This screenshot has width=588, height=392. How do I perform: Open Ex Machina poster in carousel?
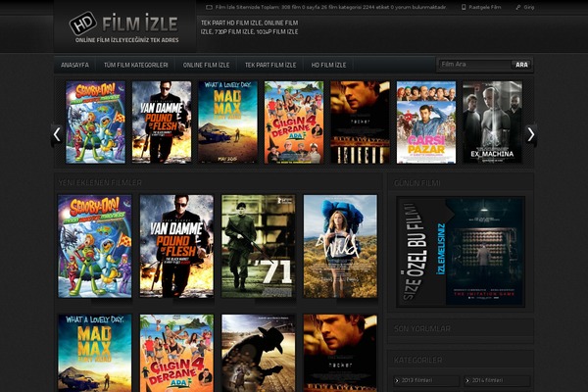click(x=492, y=122)
